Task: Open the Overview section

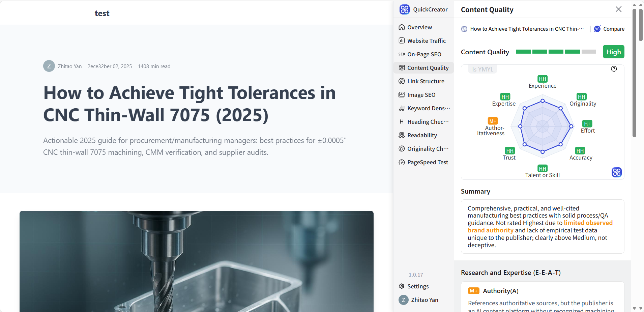Action: coord(419,27)
